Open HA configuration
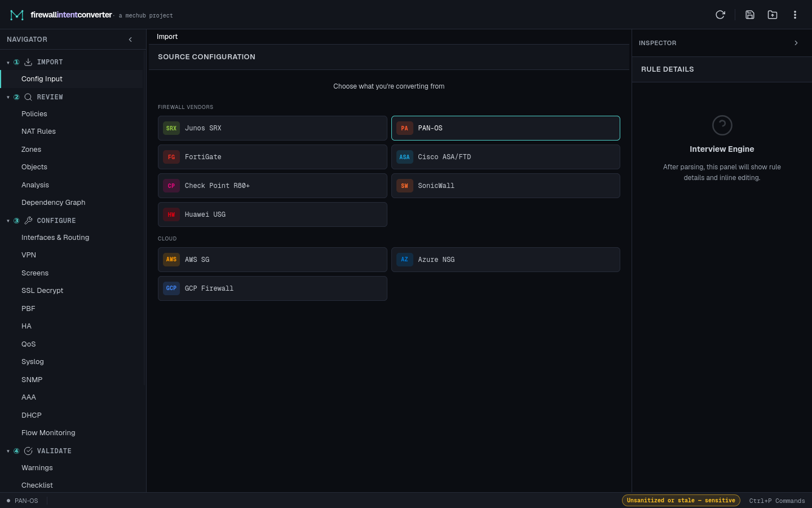Screen dimensions: 812x508 [x=73, y=326]
